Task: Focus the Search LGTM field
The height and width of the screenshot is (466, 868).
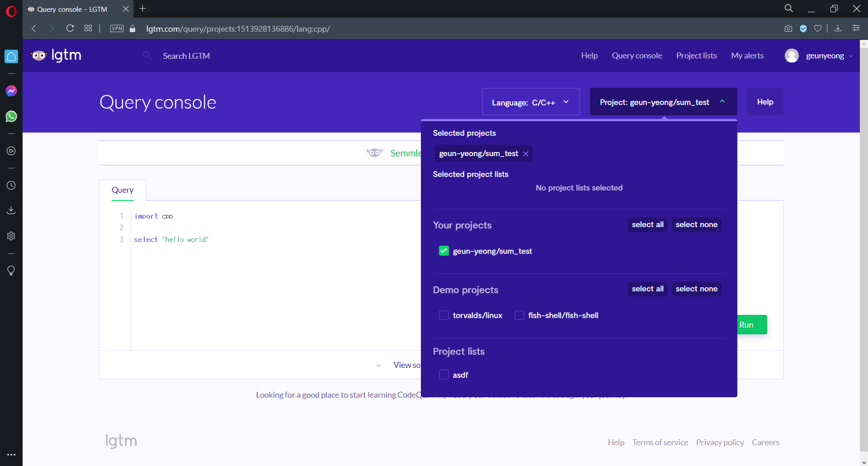Action: (x=186, y=56)
